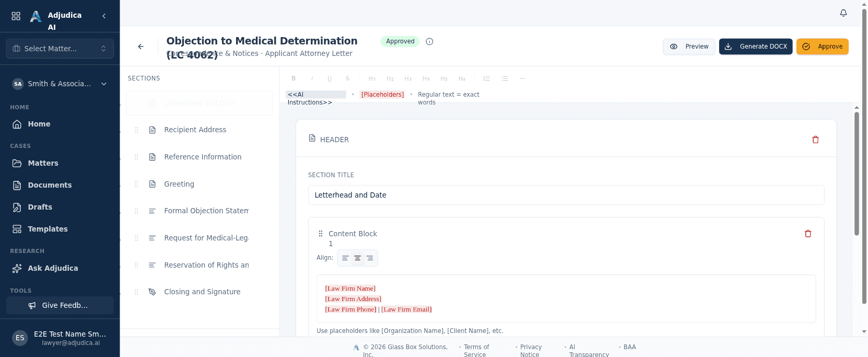Insert a horizontal rule

pyautogui.click(x=522, y=78)
